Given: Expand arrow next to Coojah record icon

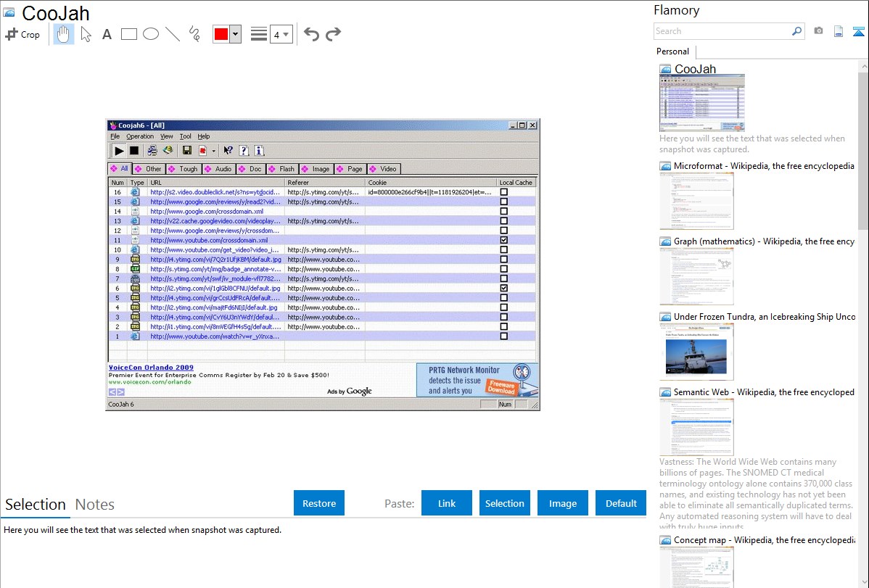Looking at the screenshot, I should click(213, 151).
